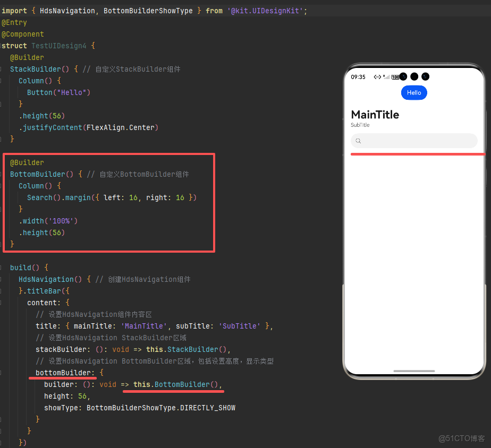Click the 09:35 clock in the phone preview
This screenshot has height=448, width=491.
point(358,77)
